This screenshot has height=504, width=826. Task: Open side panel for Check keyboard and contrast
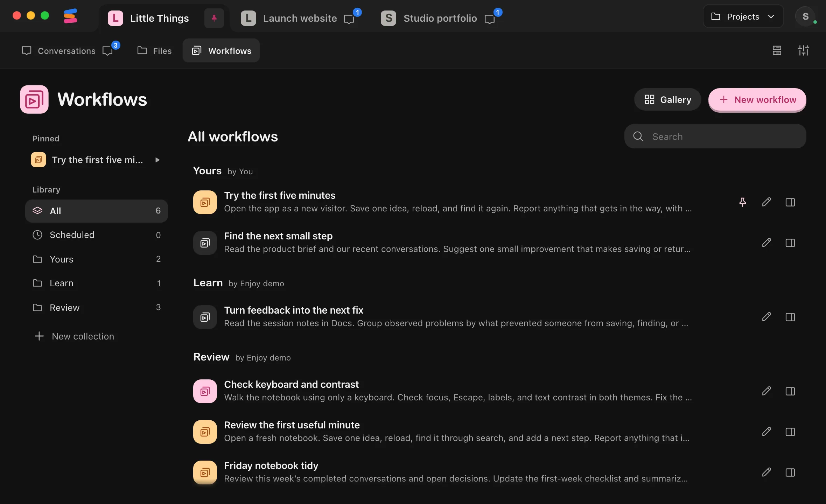point(790,391)
